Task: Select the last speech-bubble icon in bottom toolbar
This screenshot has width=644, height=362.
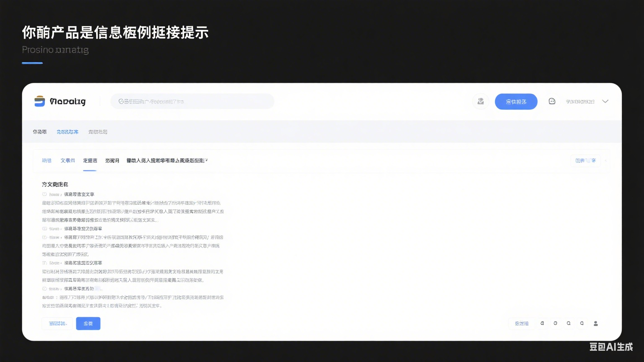Action: pos(582,323)
